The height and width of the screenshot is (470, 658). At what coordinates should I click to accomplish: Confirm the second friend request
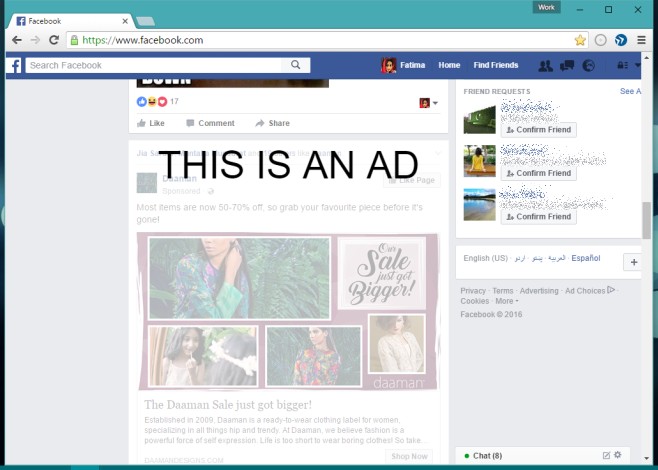(538, 173)
